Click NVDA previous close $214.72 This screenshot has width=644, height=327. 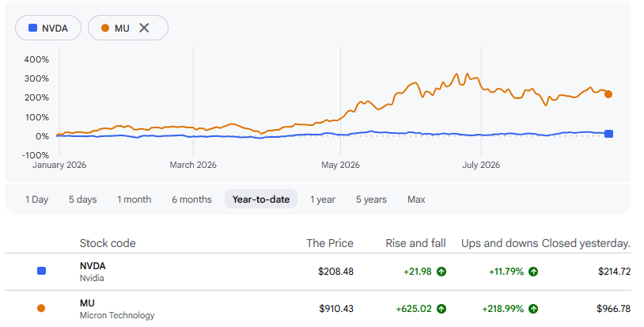tap(614, 272)
